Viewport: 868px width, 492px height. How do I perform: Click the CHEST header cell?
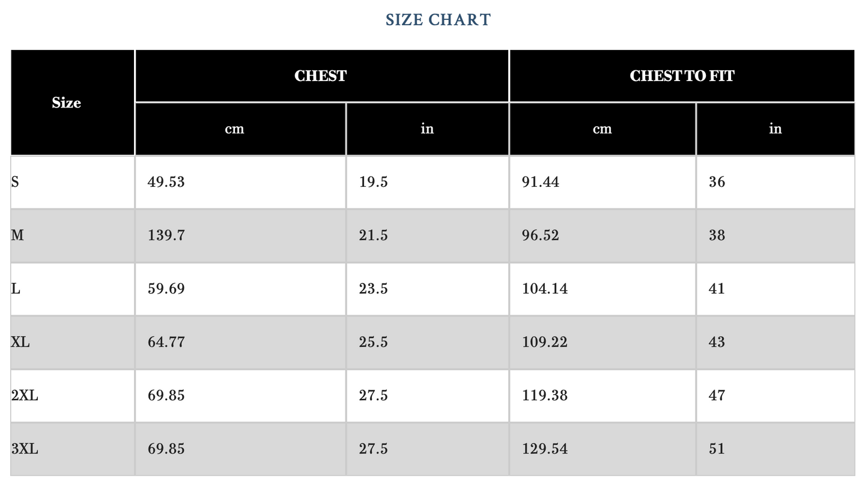(x=320, y=76)
